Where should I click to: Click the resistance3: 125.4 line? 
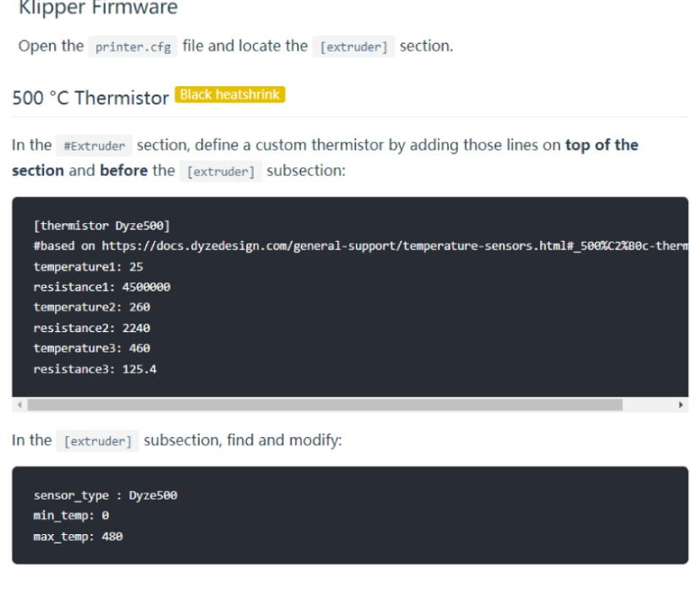coord(95,369)
